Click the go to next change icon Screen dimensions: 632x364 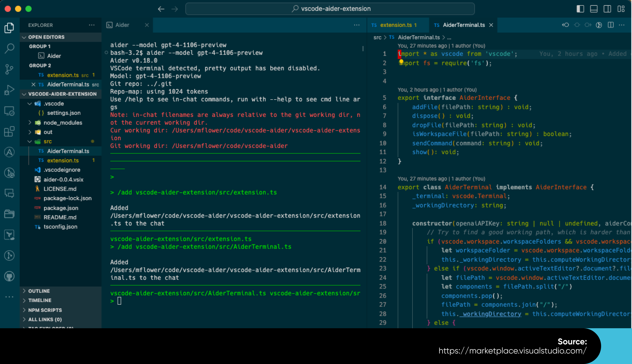point(588,25)
